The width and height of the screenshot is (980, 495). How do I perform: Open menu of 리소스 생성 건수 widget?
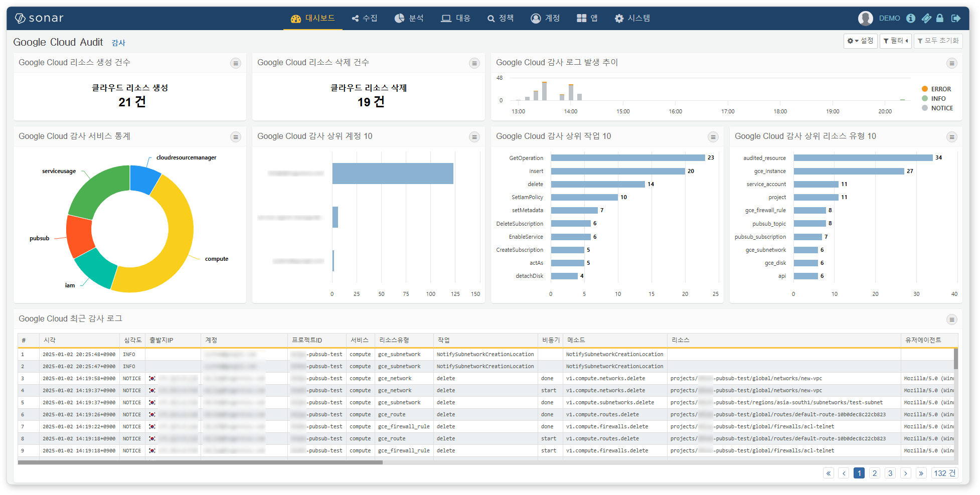(x=236, y=63)
